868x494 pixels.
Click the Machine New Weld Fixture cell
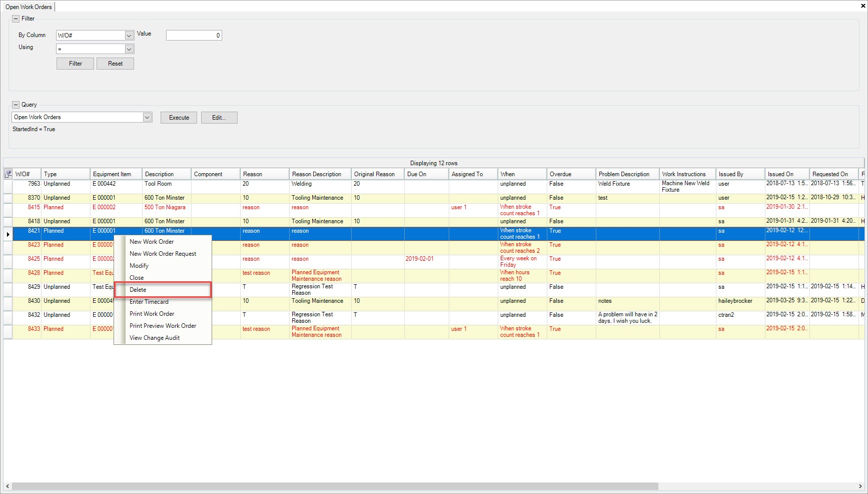[x=688, y=187]
